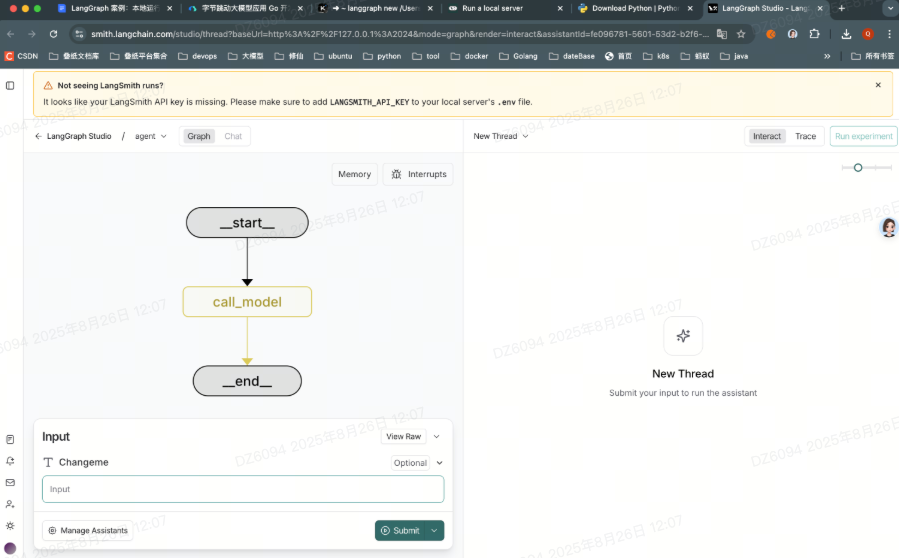Screen dimensions: 899x558
Task: Reload the current page
Action: (x=53, y=34)
